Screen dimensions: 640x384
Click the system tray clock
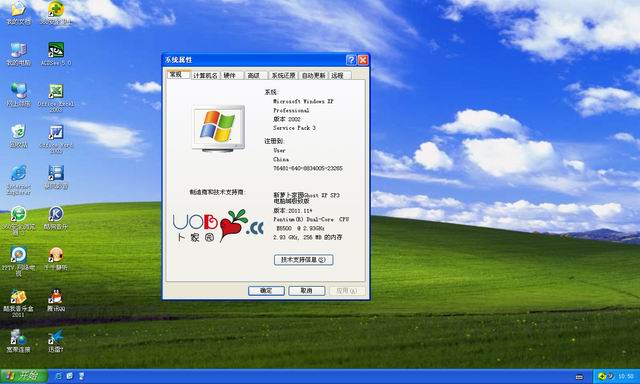click(626, 376)
